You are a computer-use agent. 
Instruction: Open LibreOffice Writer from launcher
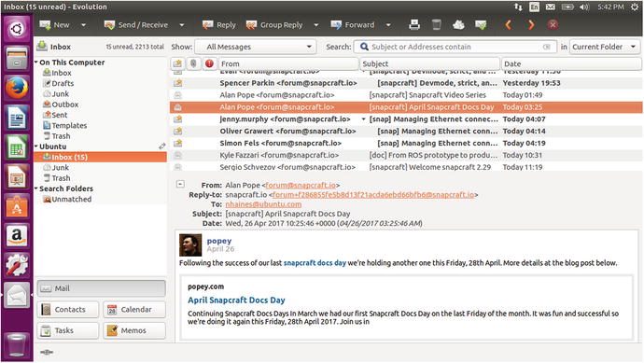point(17,118)
